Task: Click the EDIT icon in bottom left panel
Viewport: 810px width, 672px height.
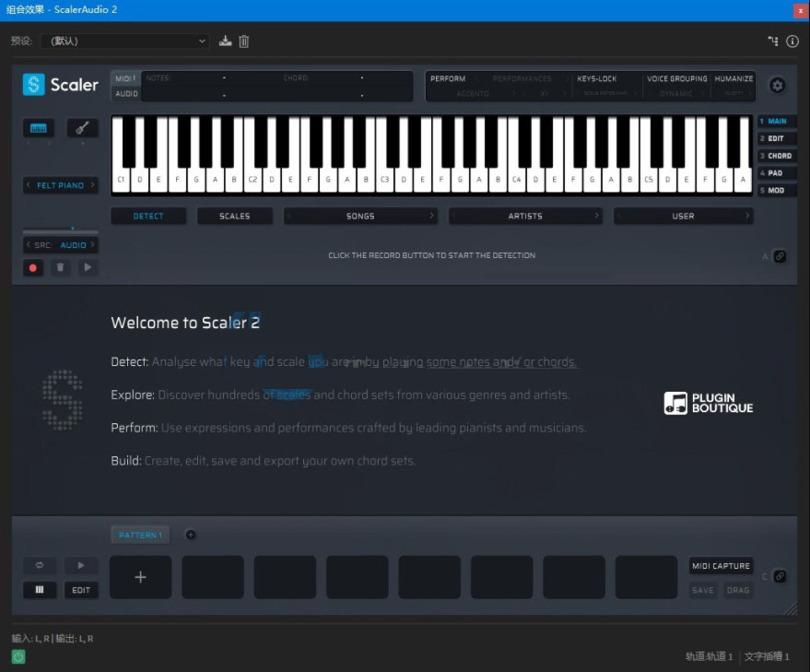Action: (x=81, y=590)
